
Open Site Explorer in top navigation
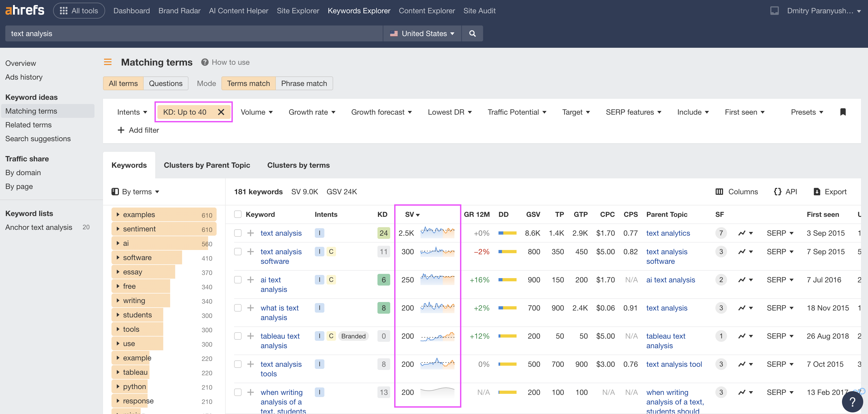click(298, 11)
